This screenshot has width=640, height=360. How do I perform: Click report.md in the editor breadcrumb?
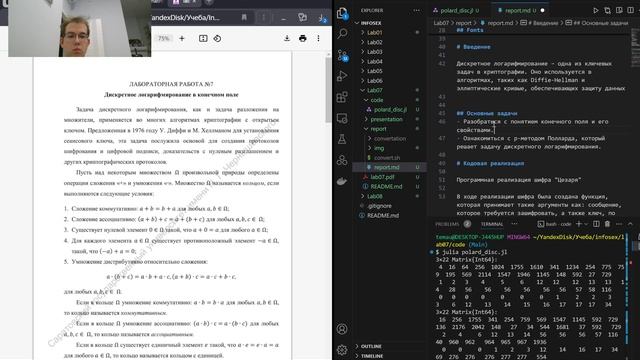500,23
